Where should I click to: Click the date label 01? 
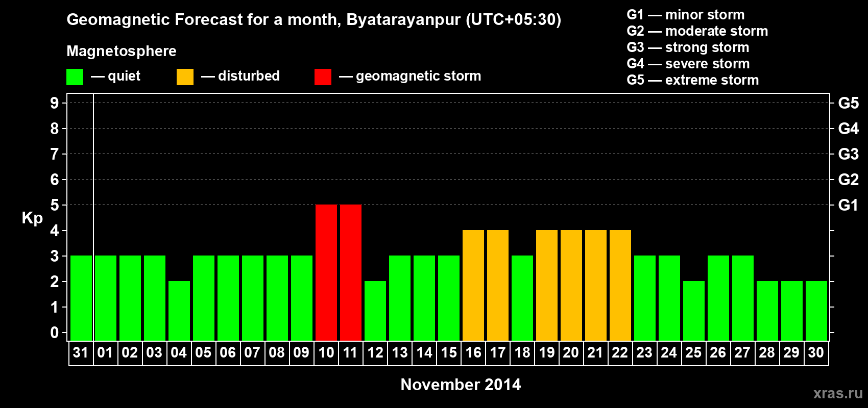tap(105, 352)
